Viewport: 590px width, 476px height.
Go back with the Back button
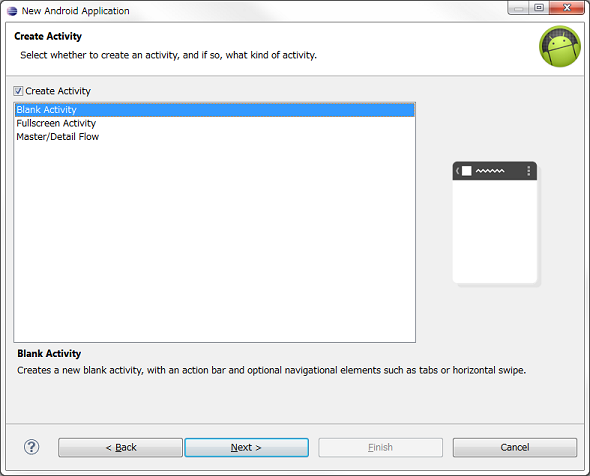point(120,447)
